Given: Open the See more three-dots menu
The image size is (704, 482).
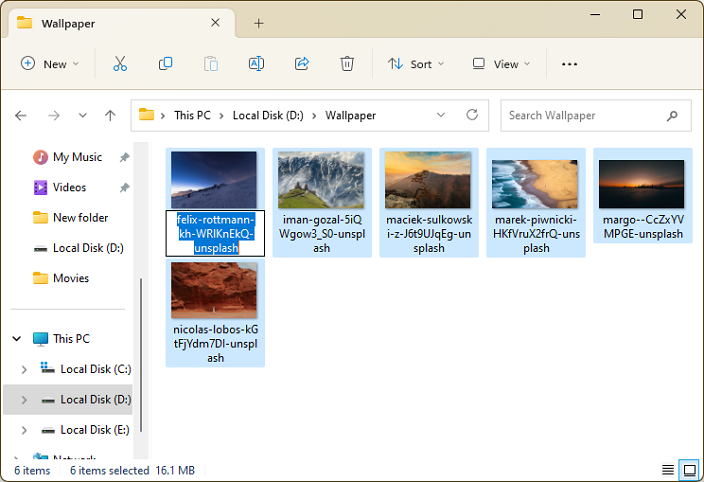Looking at the screenshot, I should pos(569,64).
